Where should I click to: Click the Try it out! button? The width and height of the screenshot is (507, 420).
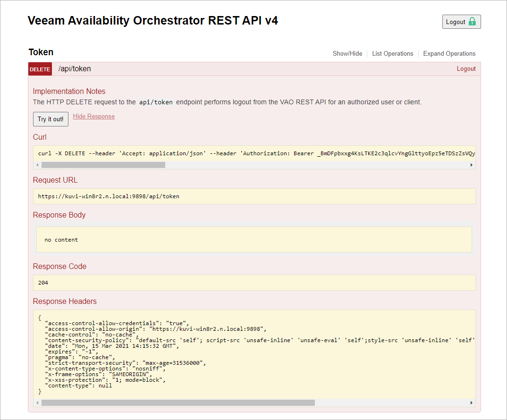tap(51, 119)
